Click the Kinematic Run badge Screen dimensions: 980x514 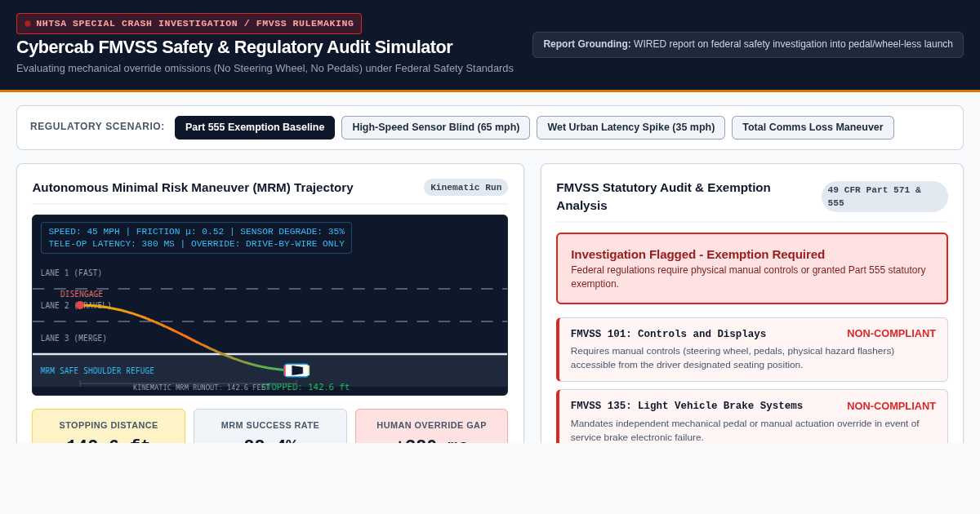pos(465,188)
